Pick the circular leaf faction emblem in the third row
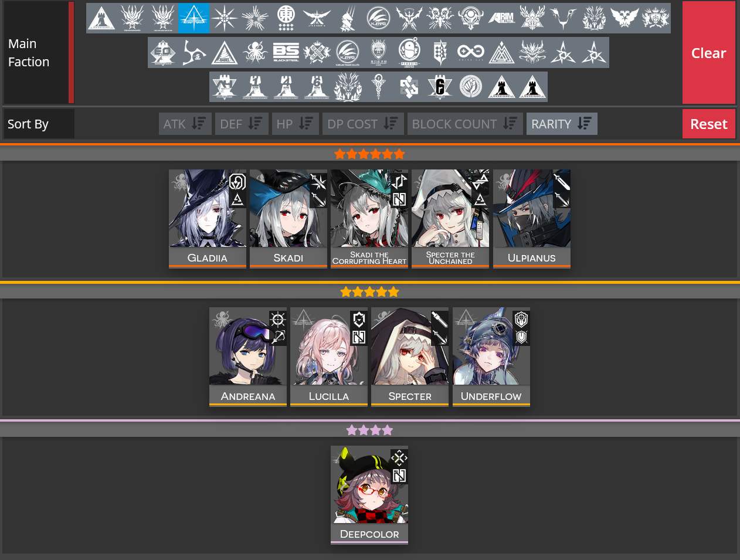Screen dimensions: 740x560 [x=471, y=87]
